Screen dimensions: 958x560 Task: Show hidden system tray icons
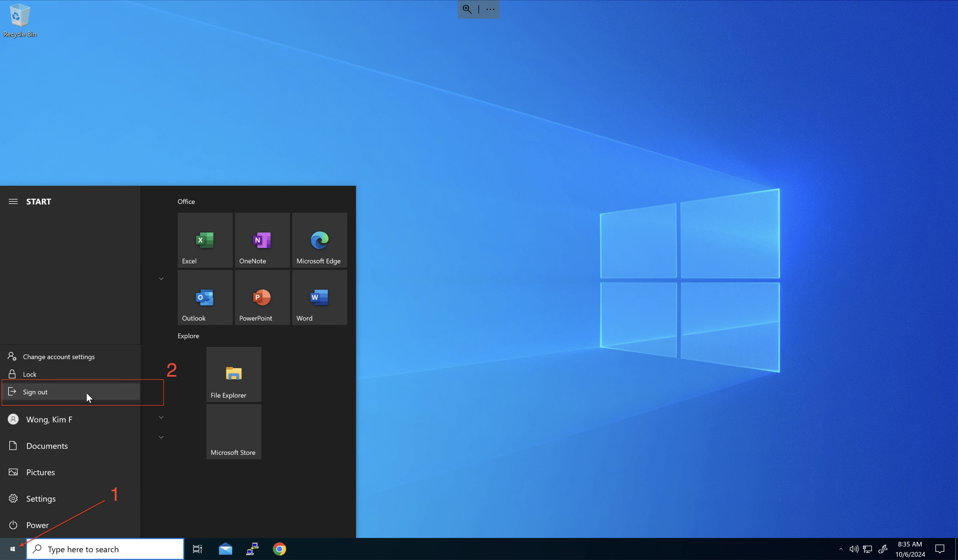[x=841, y=549]
